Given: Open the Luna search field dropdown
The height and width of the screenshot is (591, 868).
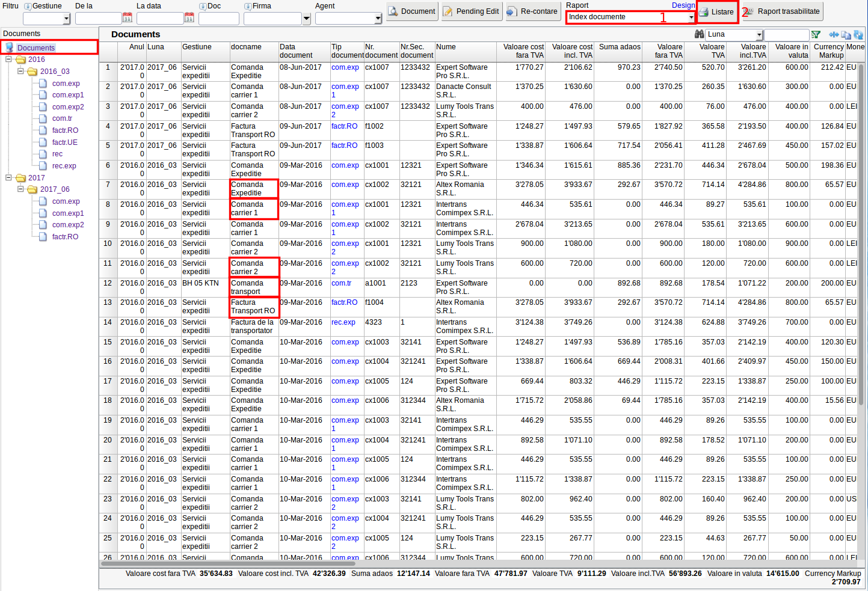Looking at the screenshot, I should 759,35.
